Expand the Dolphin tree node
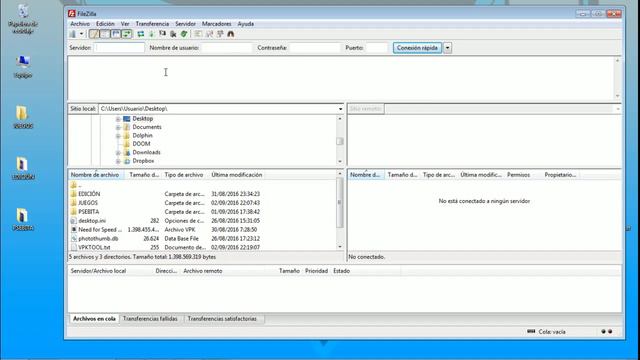 pyautogui.click(x=118, y=136)
